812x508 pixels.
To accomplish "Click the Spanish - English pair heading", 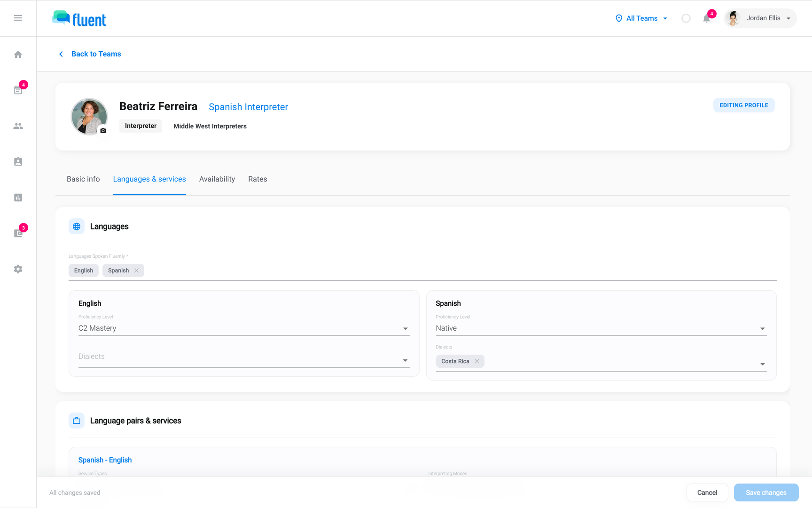I will (x=105, y=460).
